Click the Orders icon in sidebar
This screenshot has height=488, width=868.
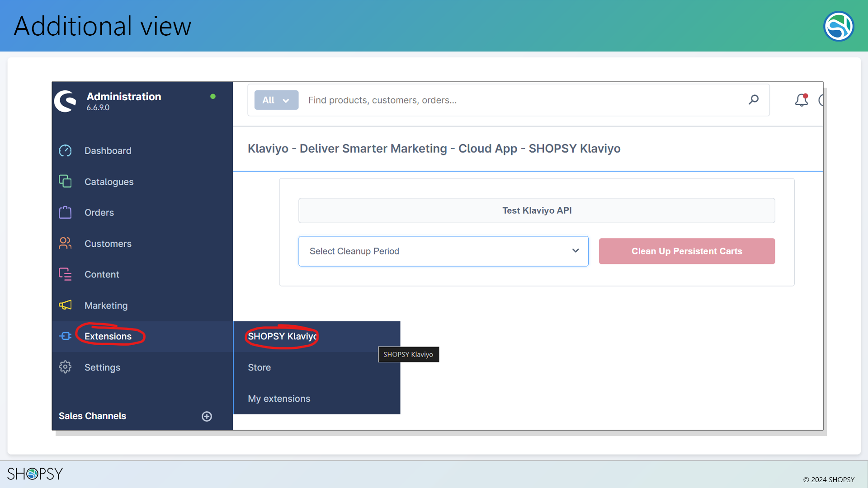pyautogui.click(x=64, y=212)
